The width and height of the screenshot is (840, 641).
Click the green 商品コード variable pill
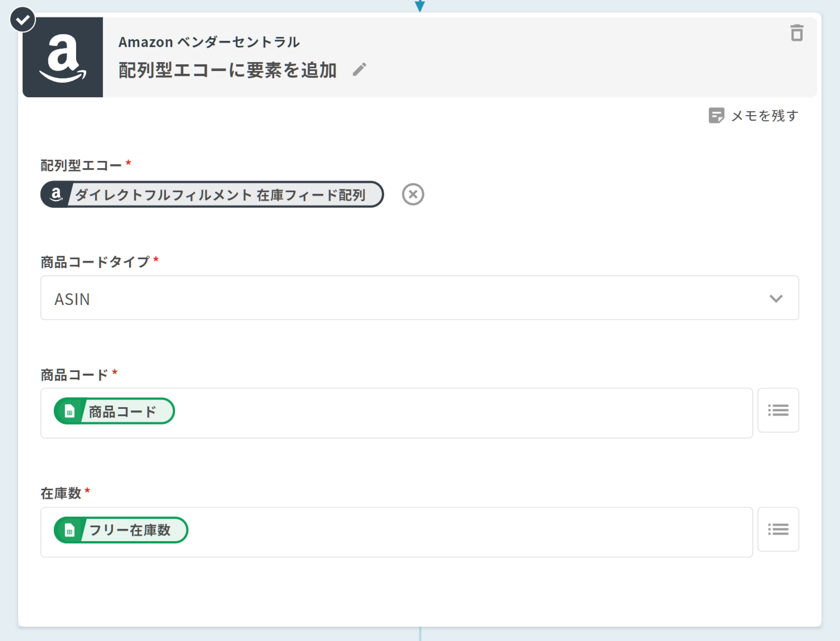point(122,411)
